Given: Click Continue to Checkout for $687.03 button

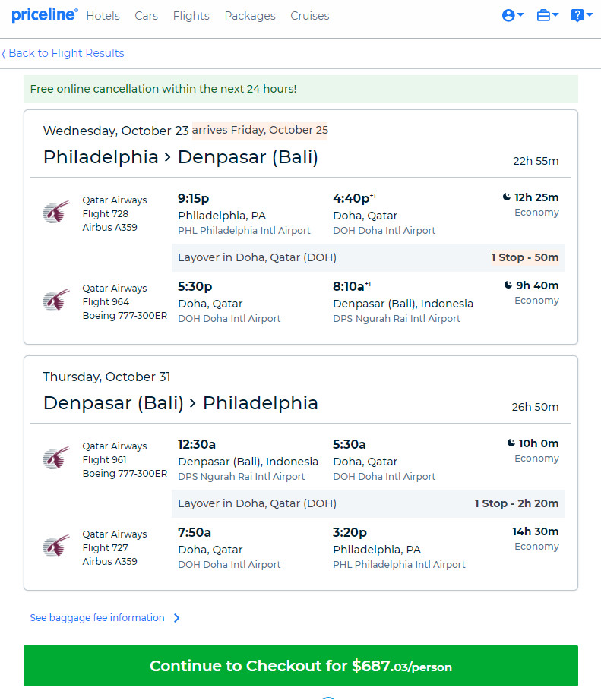Looking at the screenshot, I should (301, 666).
